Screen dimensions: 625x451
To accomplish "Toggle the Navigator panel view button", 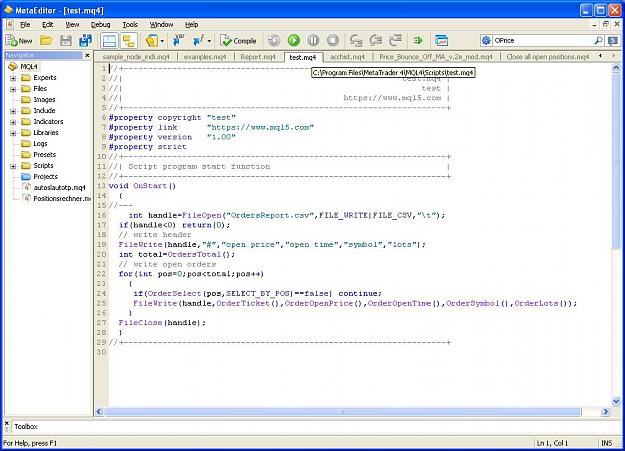I will 129,41.
